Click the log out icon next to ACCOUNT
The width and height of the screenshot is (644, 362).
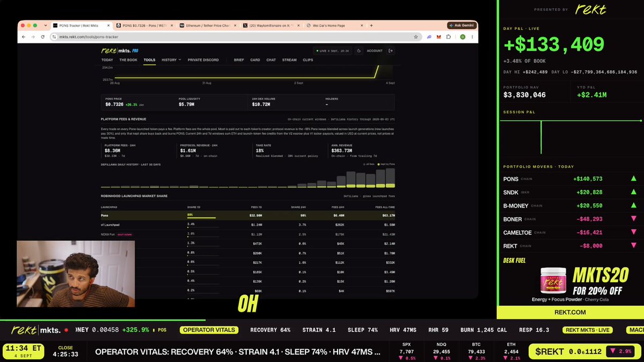click(391, 51)
